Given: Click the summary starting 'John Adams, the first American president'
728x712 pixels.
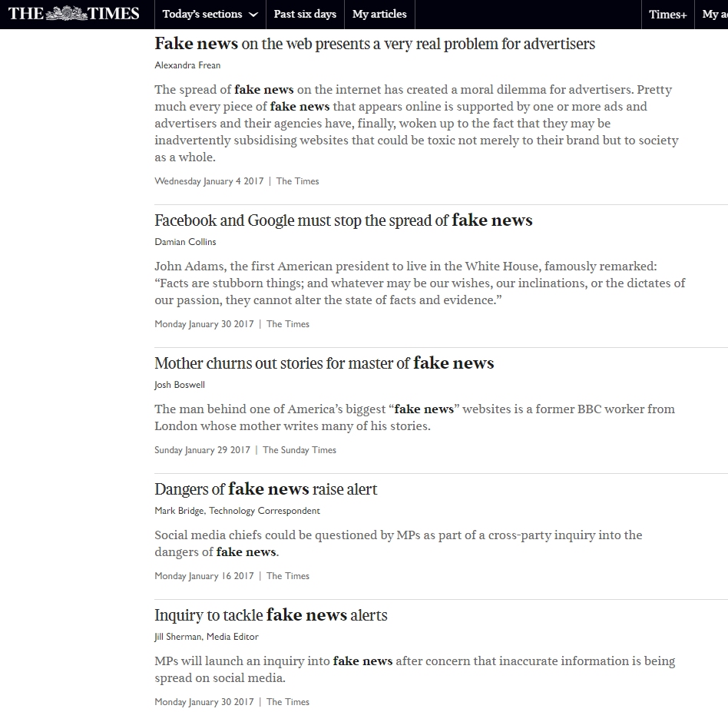Looking at the screenshot, I should (420, 283).
